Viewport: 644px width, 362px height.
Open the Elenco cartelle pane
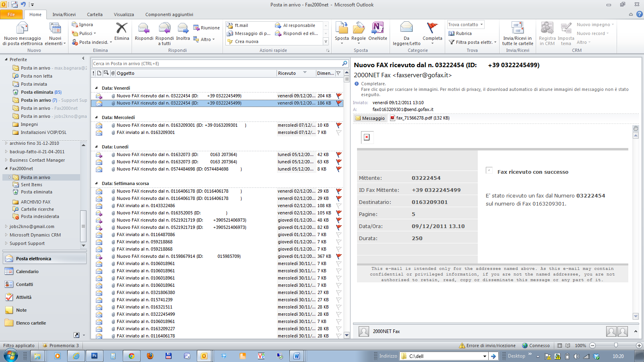[x=44, y=323]
